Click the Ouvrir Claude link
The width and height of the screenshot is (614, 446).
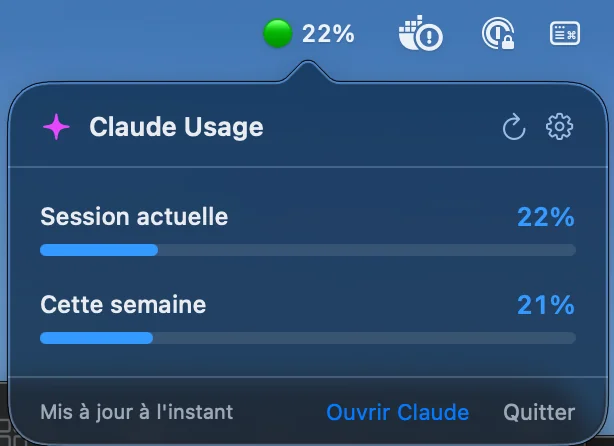tap(397, 412)
